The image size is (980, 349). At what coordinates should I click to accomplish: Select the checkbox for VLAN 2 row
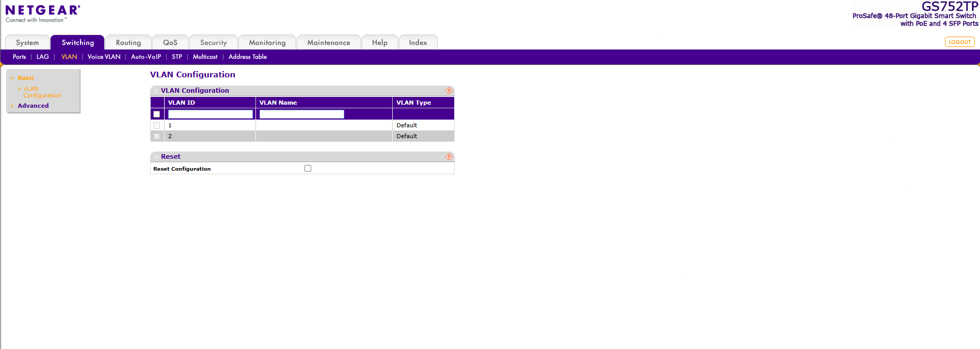pos(157,136)
